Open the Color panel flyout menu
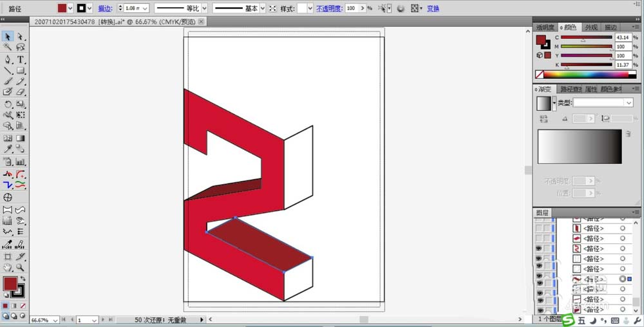Viewport: 644px width, 327px height. click(x=637, y=27)
